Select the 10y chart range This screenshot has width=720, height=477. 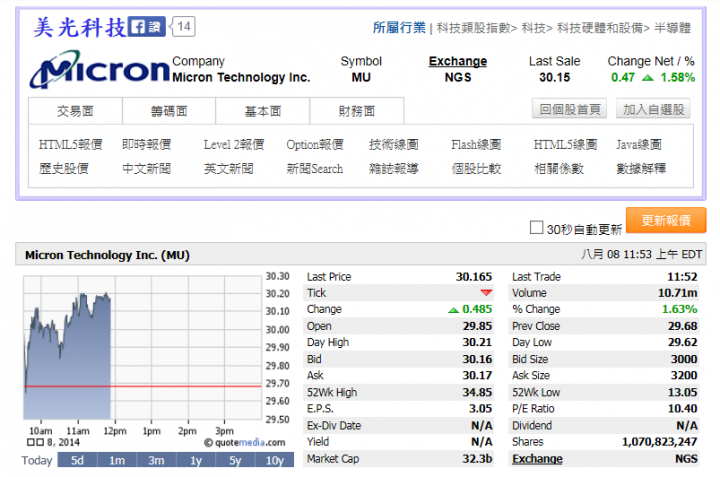coord(275,460)
